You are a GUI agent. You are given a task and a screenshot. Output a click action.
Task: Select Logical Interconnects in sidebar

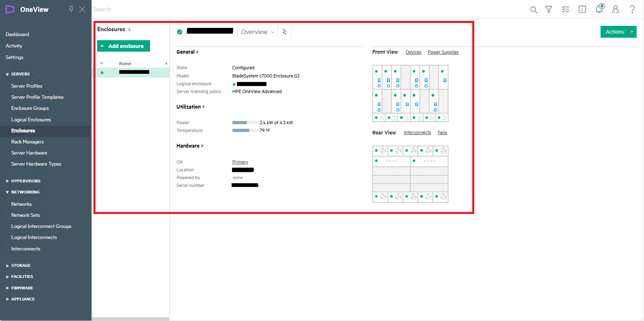(34, 237)
